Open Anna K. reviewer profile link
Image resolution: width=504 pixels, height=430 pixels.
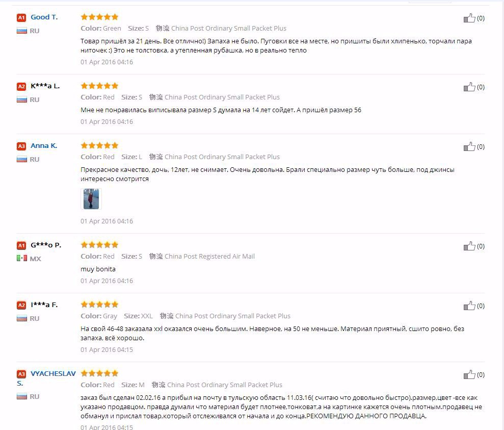(44, 145)
